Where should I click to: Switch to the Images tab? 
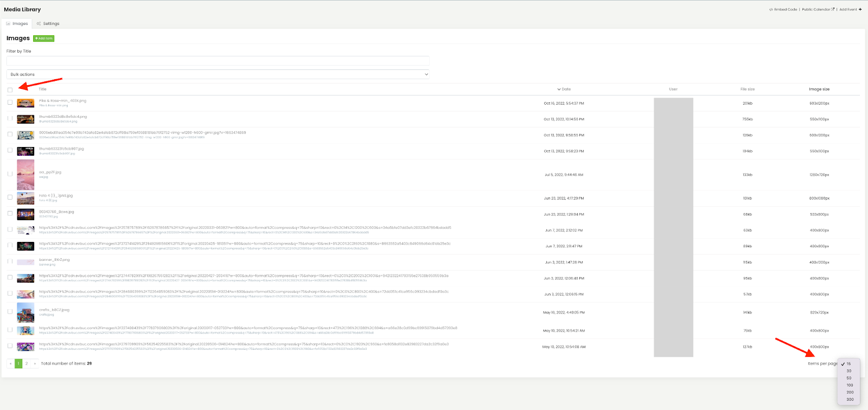(17, 23)
